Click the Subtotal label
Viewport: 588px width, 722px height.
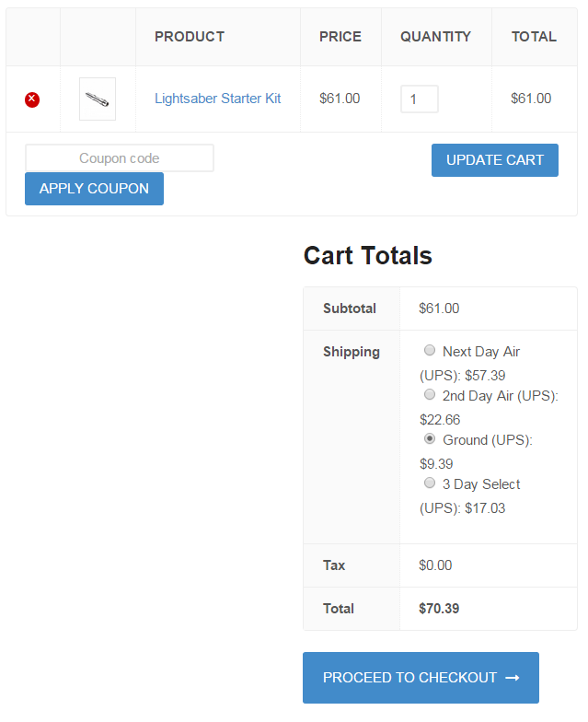pyautogui.click(x=350, y=309)
